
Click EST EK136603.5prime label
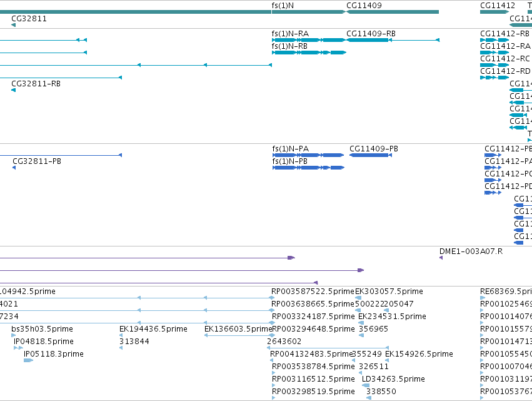click(x=238, y=329)
